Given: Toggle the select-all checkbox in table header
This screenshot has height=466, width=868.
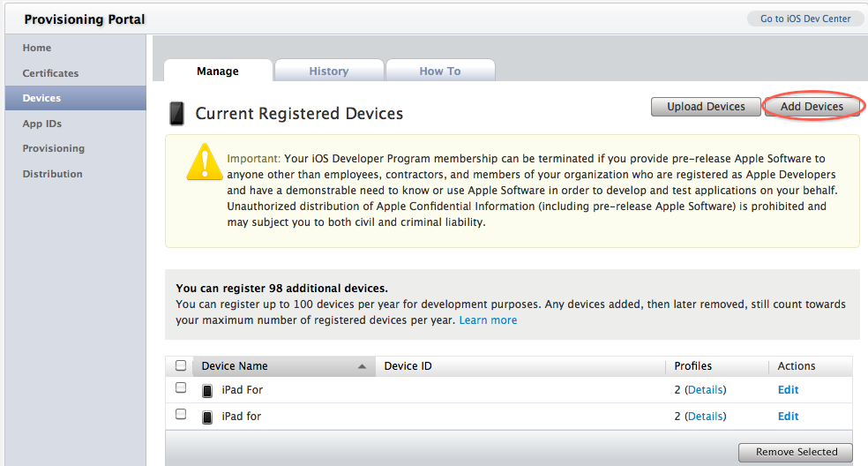Looking at the screenshot, I should coord(181,365).
